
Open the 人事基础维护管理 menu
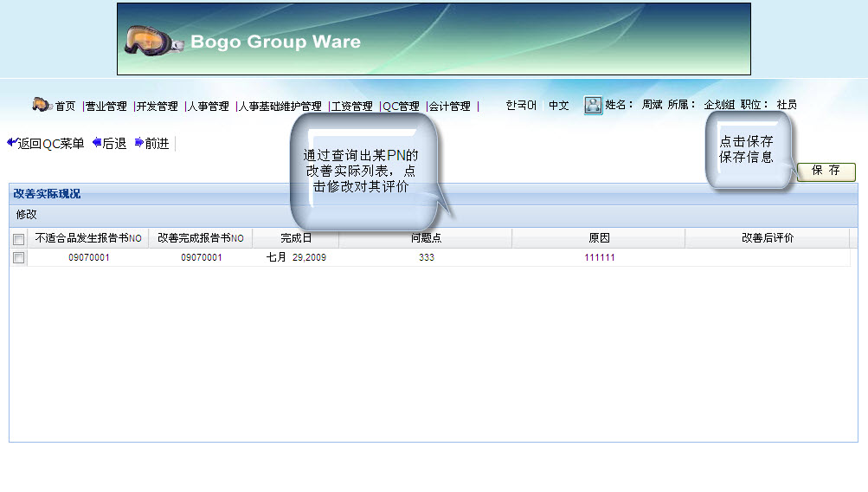pos(280,107)
